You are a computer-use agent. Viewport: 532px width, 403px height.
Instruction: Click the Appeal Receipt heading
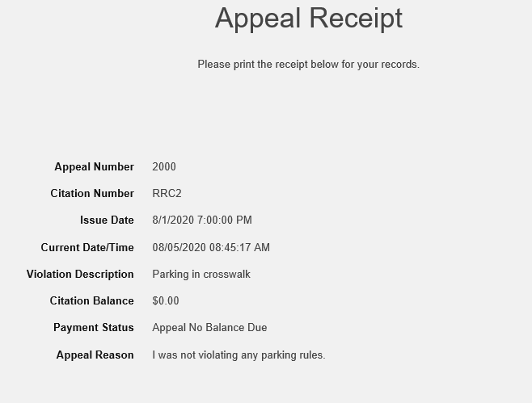pyautogui.click(x=309, y=19)
